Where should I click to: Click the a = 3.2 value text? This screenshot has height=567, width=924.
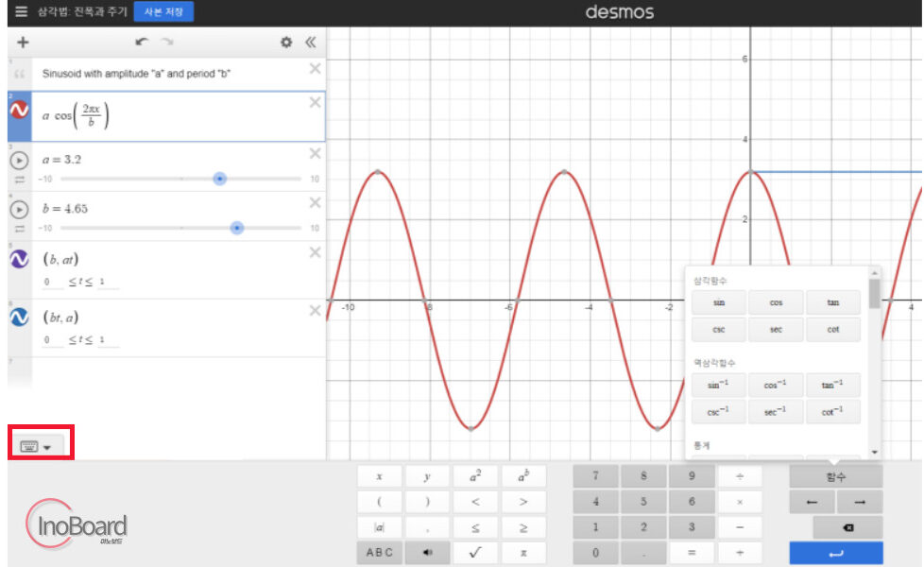pyautogui.click(x=61, y=160)
